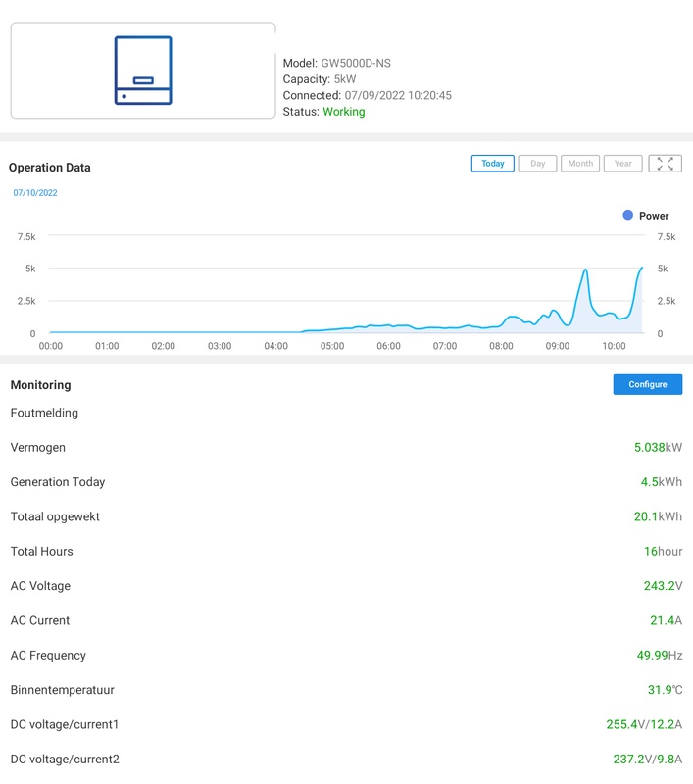The image size is (693, 784).
Task: Click the Power legend label
Action: [654, 216]
